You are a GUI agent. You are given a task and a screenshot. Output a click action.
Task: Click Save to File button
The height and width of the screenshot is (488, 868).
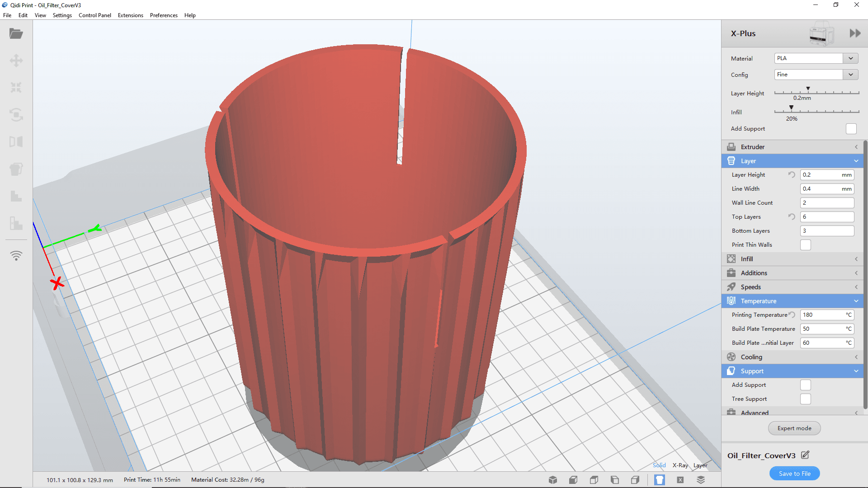(x=794, y=474)
